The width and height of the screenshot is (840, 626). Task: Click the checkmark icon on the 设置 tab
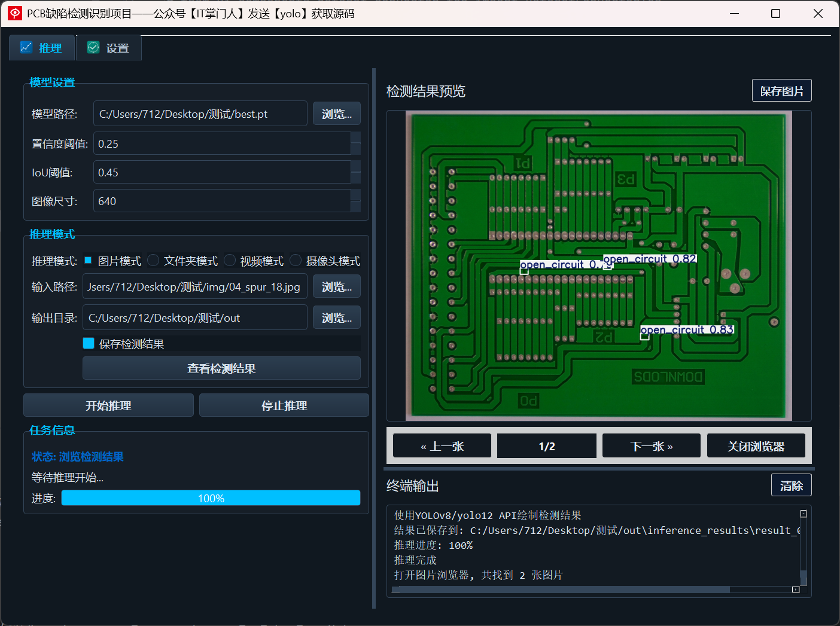click(93, 47)
